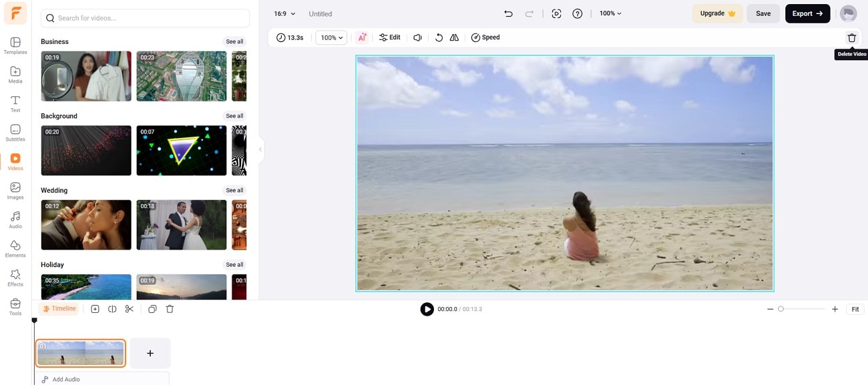See all Background videos
The image size is (868, 385).
coord(234,116)
